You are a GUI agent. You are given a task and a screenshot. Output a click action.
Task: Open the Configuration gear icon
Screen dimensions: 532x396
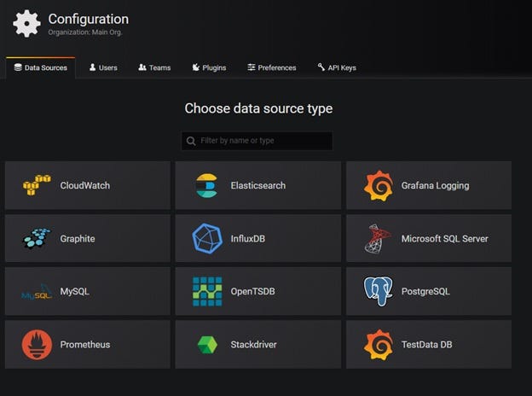pyautogui.click(x=26, y=23)
